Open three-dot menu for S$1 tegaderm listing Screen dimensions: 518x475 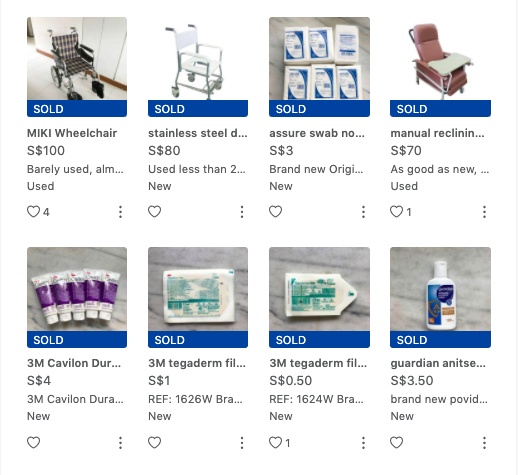(x=242, y=443)
